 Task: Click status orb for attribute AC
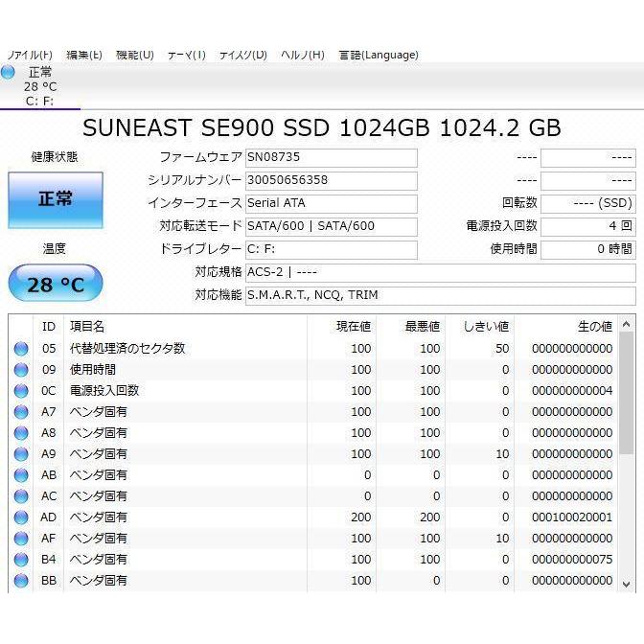point(21,496)
